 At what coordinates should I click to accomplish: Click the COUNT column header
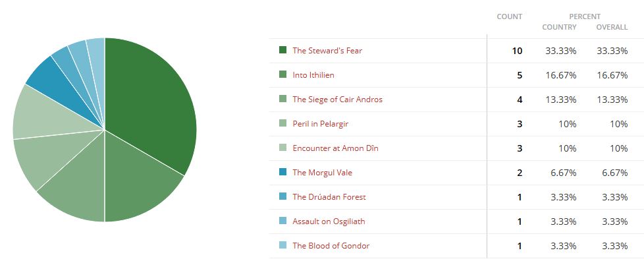(509, 16)
